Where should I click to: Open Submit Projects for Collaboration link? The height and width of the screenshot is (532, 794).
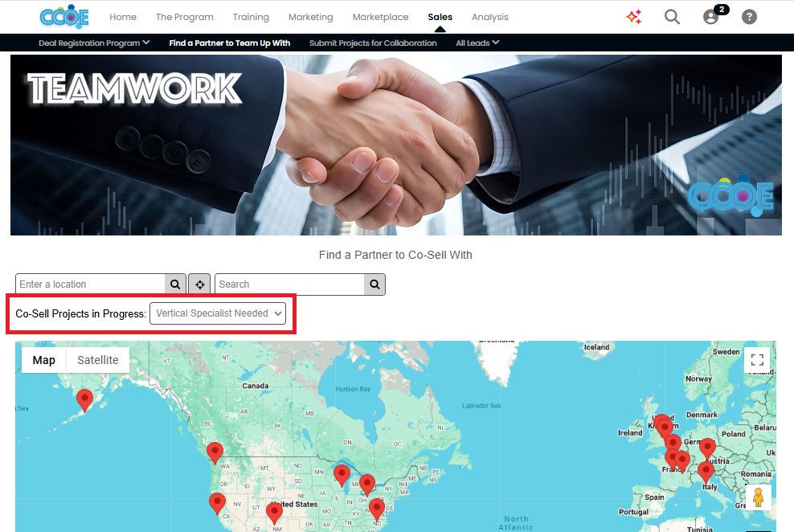coord(373,43)
